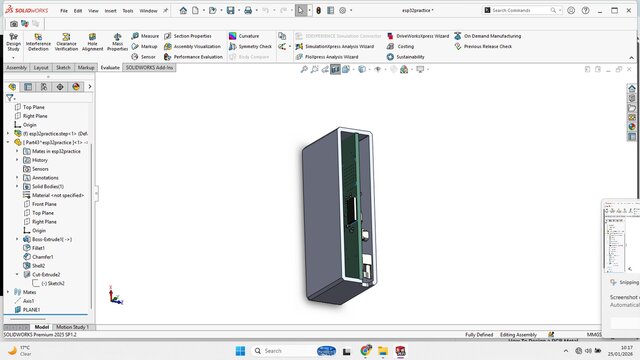
Task: Select PLANE1 in the tree
Action: tap(27, 310)
